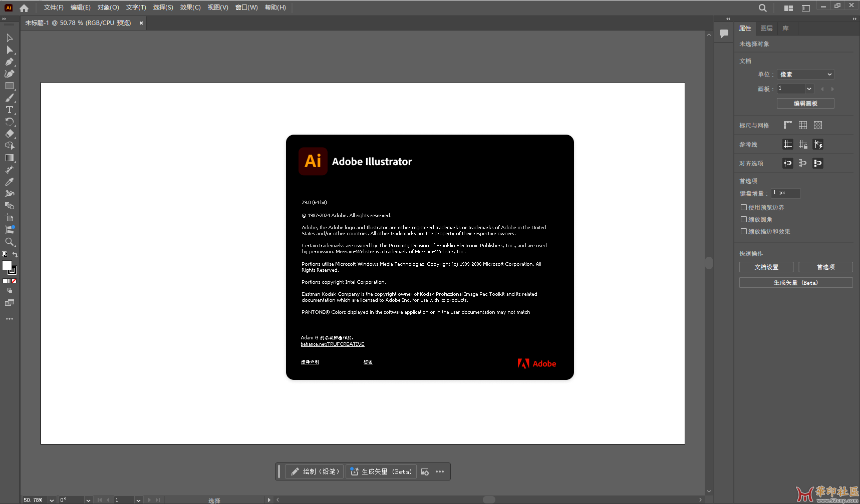This screenshot has width=860, height=504.
Task: Select the Gradient tool
Action: tap(10, 158)
